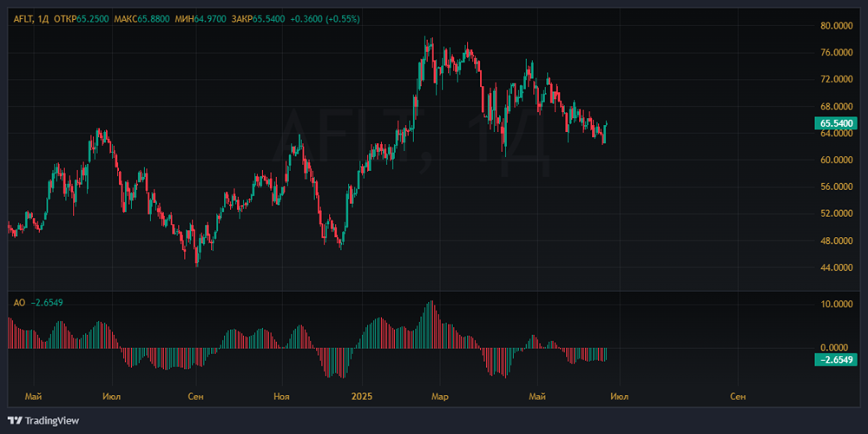Open the TradingView text link
Viewport: 868px width, 434px height.
52,421
